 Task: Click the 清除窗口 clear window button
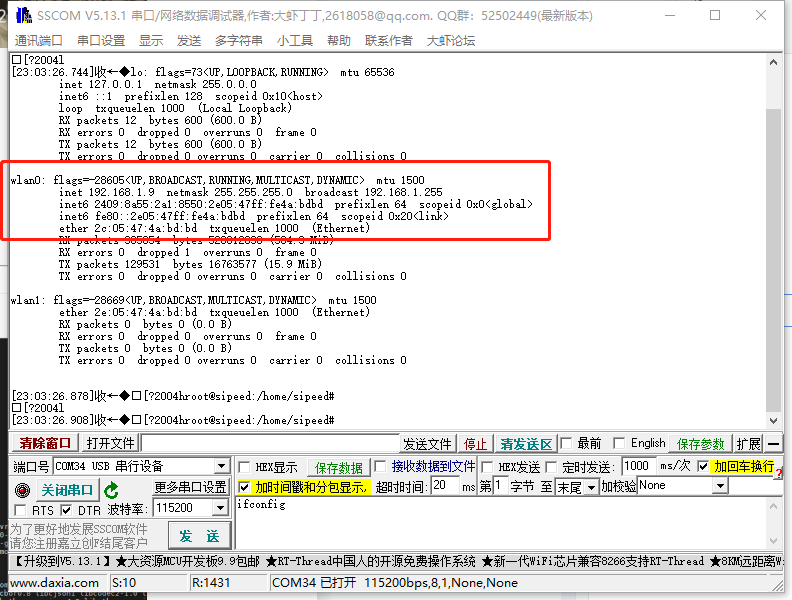(45, 444)
